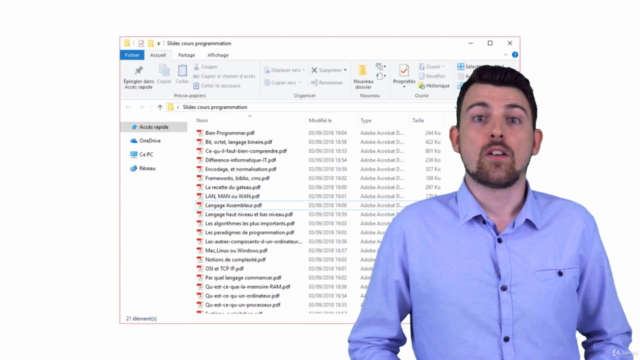Select Accès rapide in navigation pane
This screenshot has height=360, width=640.
click(153, 127)
